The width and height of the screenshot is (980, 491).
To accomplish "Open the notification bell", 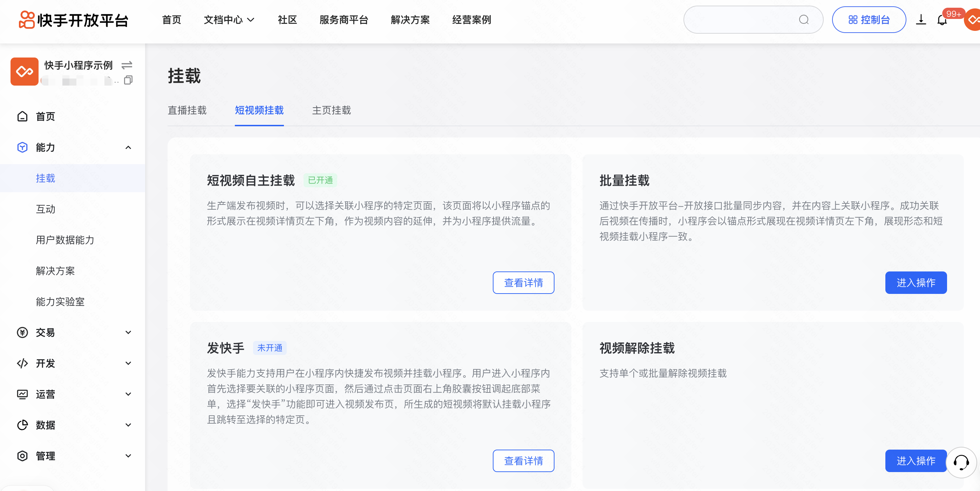I will coord(941,20).
